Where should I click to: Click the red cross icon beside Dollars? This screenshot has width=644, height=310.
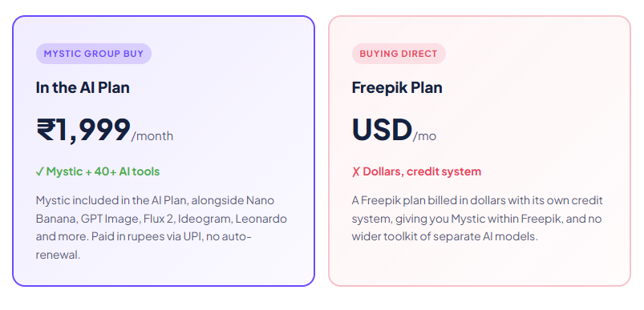pyautogui.click(x=355, y=171)
